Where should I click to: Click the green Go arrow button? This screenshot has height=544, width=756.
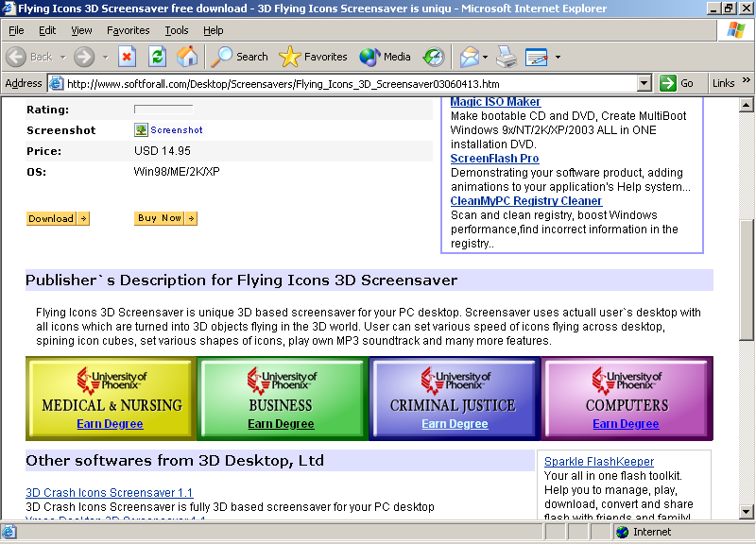[x=668, y=83]
